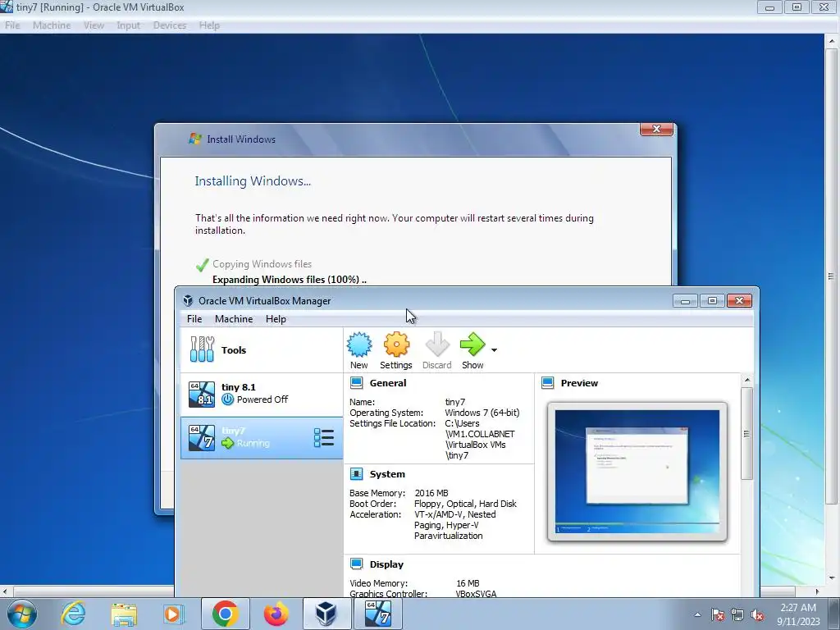The height and width of the screenshot is (630, 840).
Task: Open Machine menu in VirtualBox Manager
Action: [x=234, y=319]
